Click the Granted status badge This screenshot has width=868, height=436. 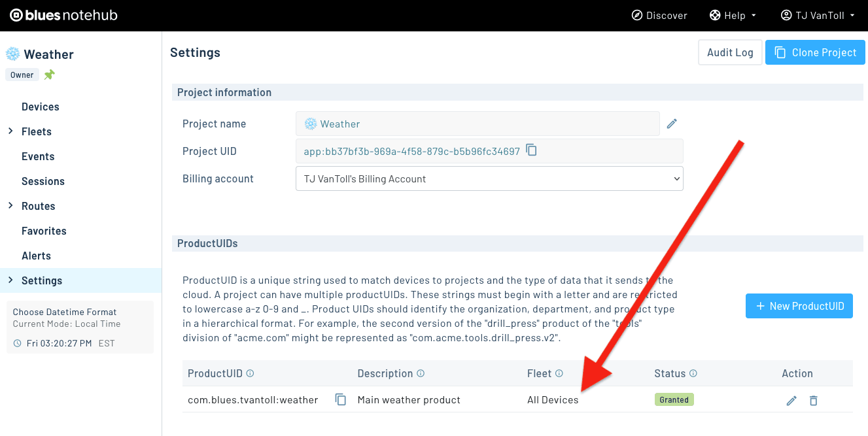coord(674,399)
